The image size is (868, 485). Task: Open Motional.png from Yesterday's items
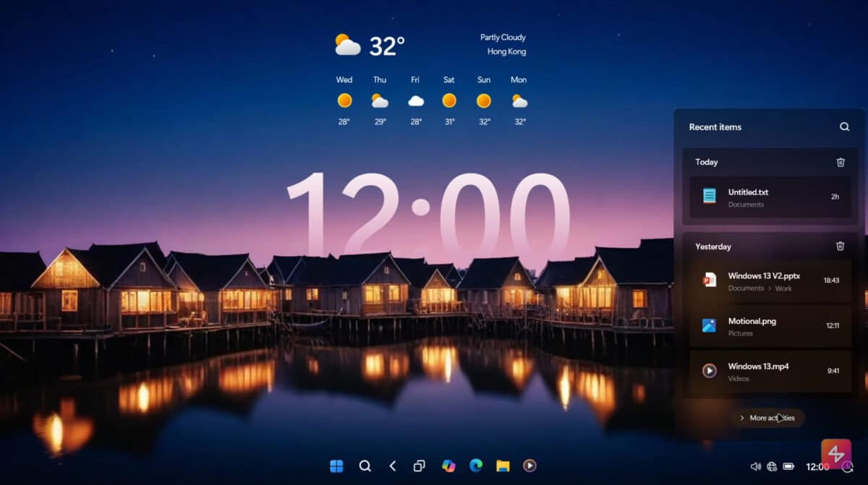pos(752,321)
